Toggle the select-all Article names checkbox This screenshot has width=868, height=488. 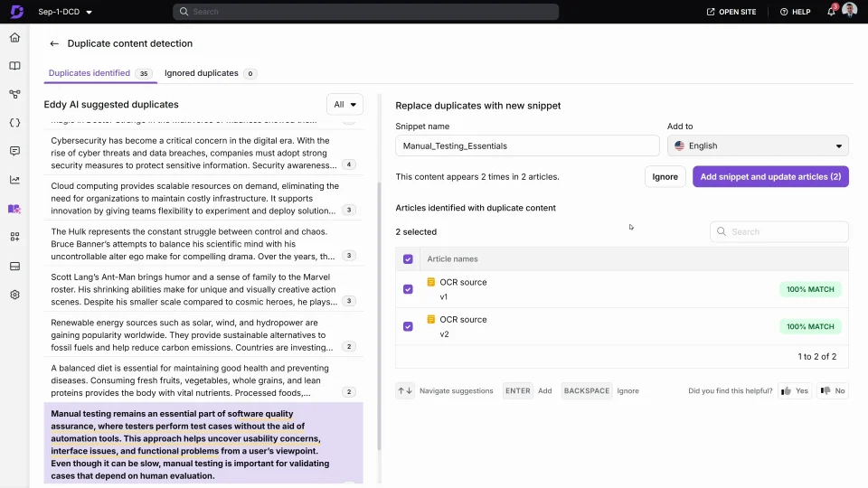click(408, 259)
